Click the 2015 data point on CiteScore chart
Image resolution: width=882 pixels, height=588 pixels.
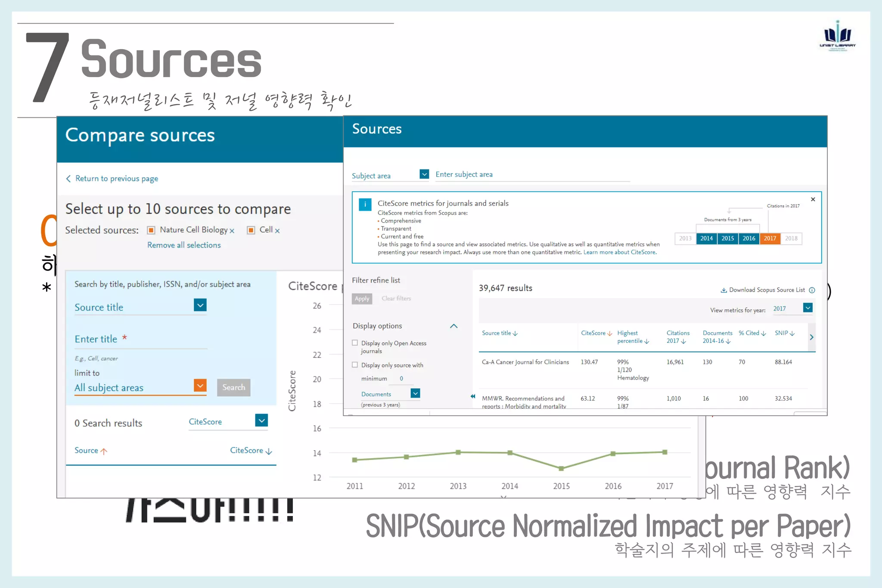coord(561,468)
